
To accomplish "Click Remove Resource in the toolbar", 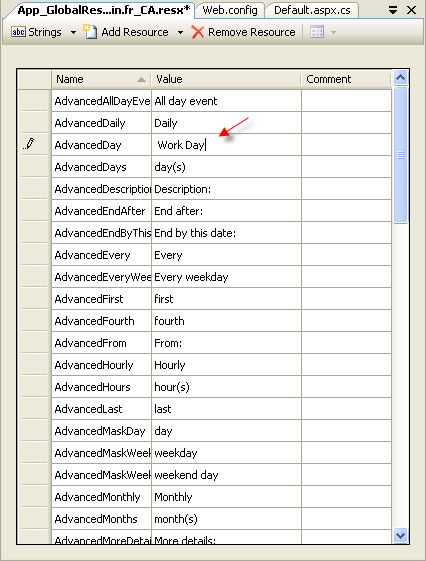I will point(243,32).
